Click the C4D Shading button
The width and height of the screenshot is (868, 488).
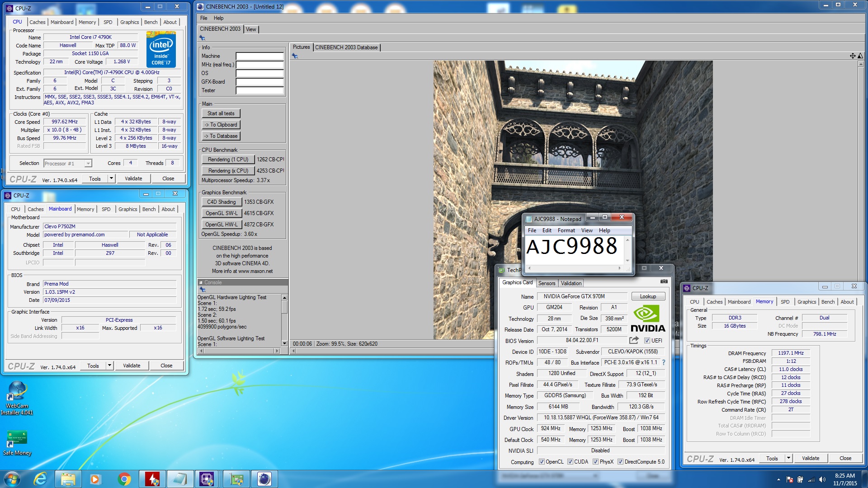(222, 202)
